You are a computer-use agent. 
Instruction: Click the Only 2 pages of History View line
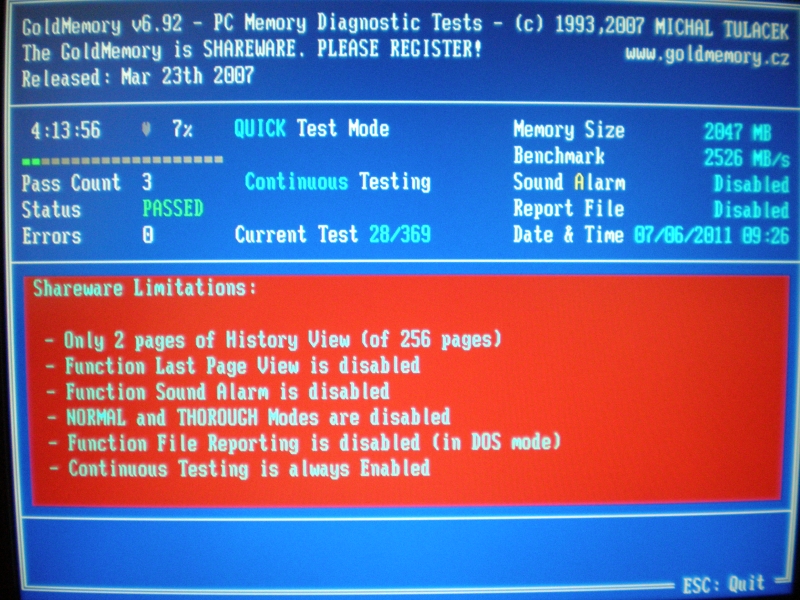(273, 340)
